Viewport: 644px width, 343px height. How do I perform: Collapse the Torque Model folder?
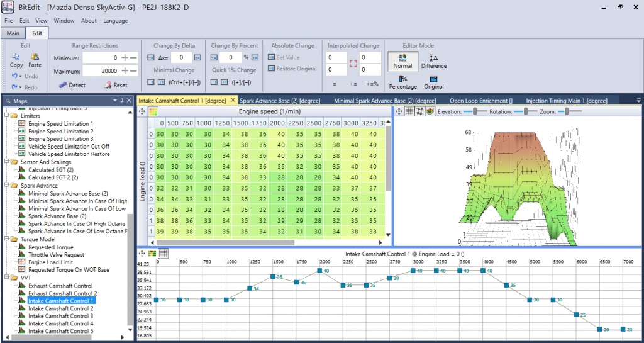coord(6,239)
